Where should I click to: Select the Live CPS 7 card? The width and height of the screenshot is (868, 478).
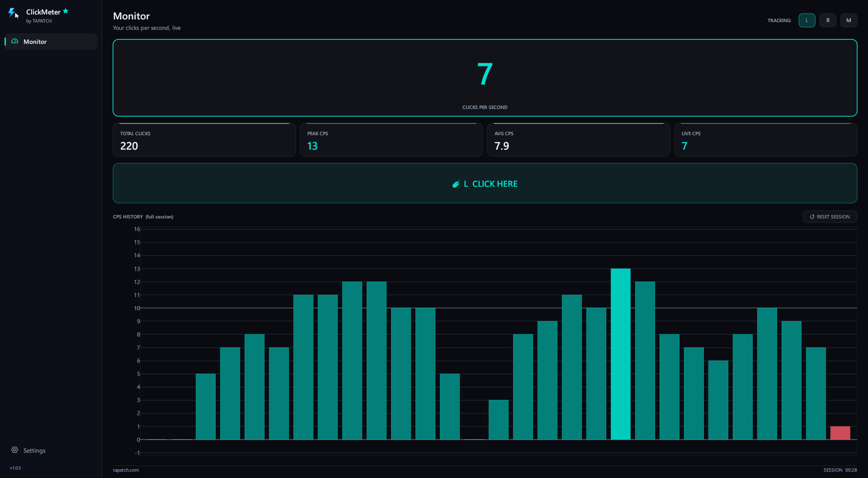pos(766,140)
